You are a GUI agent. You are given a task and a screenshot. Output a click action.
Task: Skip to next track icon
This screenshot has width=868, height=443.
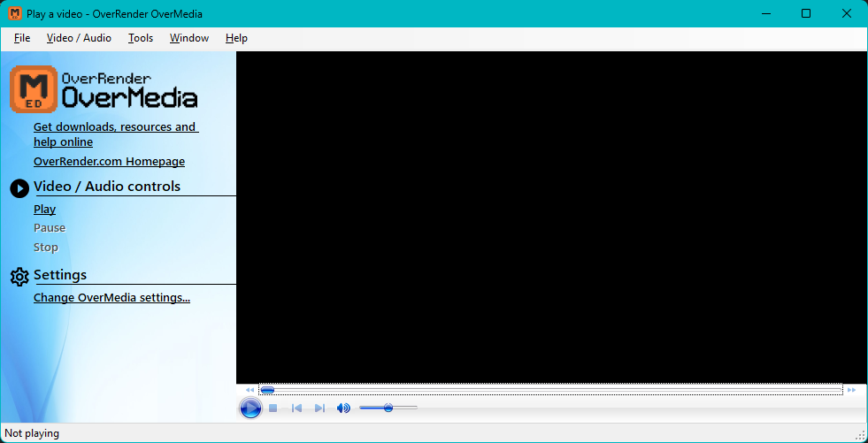click(x=319, y=409)
